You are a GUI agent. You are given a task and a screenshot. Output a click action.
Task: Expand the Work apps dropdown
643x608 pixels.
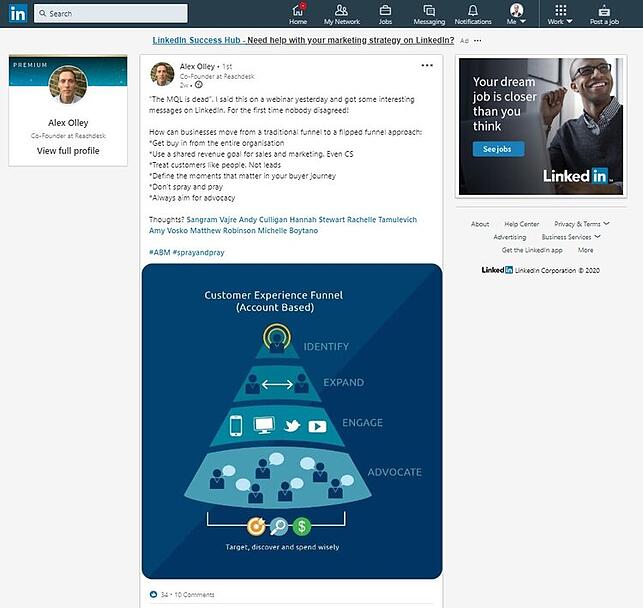[x=560, y=14]
